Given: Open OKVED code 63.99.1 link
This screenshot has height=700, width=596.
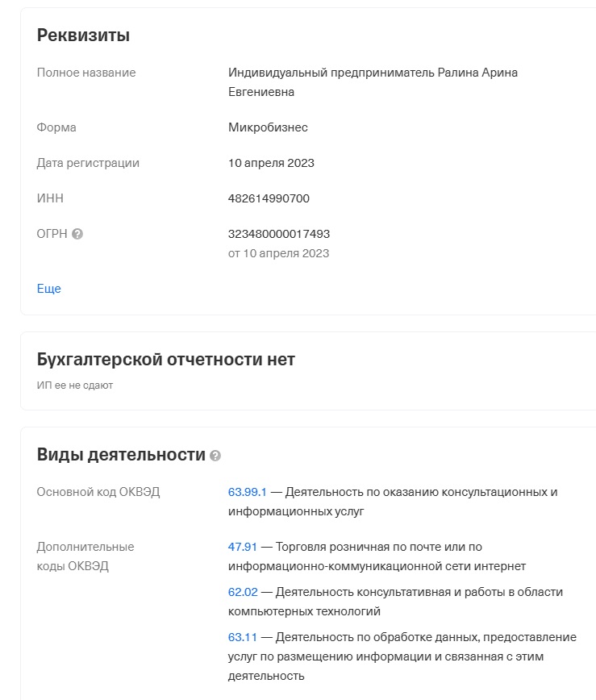Looking at the screenshot, I should click(248, 492).
